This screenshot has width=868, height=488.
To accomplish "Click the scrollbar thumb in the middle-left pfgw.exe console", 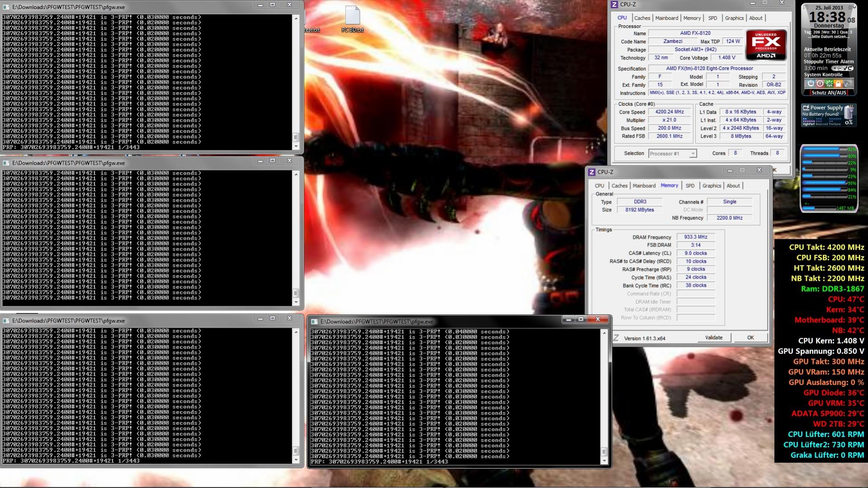I will 296,293.
